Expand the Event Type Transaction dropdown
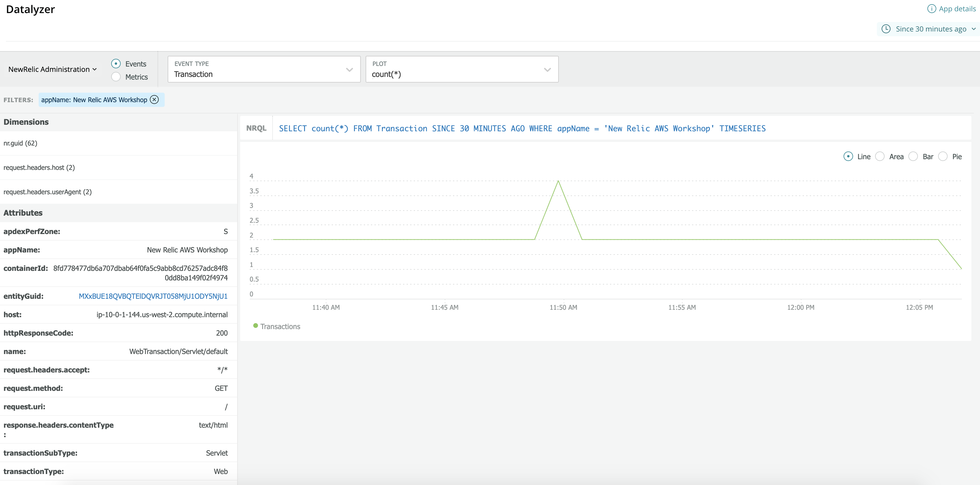The image size is (980, 485). [264, 69]
